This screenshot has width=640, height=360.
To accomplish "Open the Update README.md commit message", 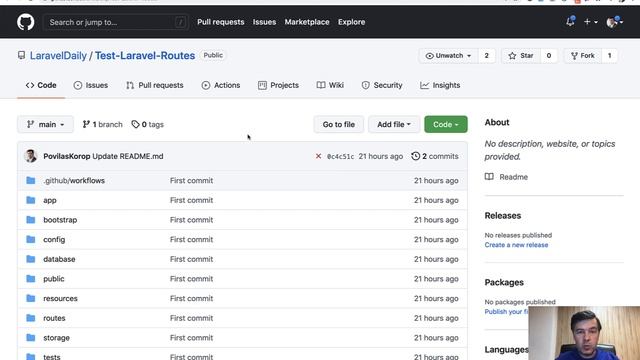I will click(128, 156).
